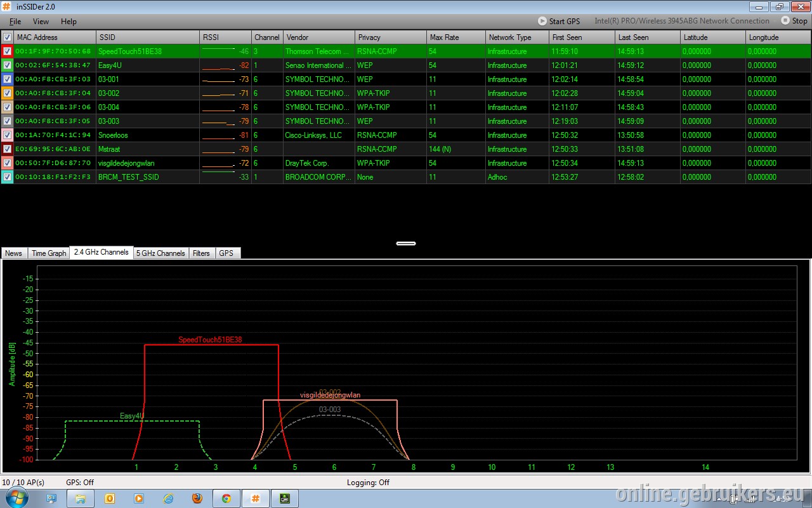
Task: Switch to Chrome in the taskbar
Action: [x=226, y=498]
